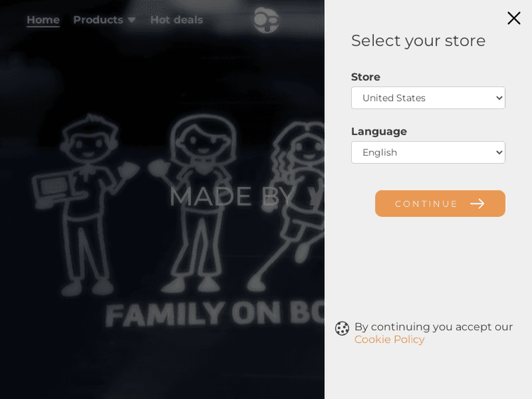
Task: Click the arrow icon on the Continue button
Action: tap(477, 203)
